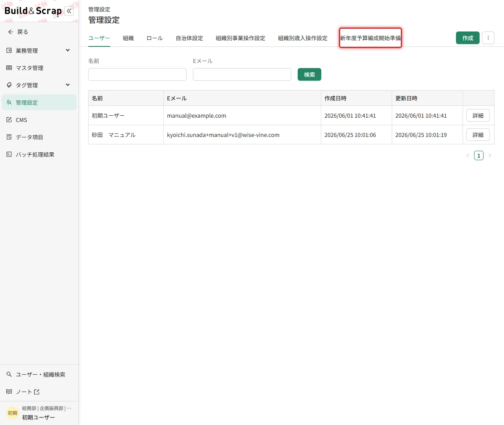
Task: Click the Build&Scrap logo
Action: click(33, 11)
